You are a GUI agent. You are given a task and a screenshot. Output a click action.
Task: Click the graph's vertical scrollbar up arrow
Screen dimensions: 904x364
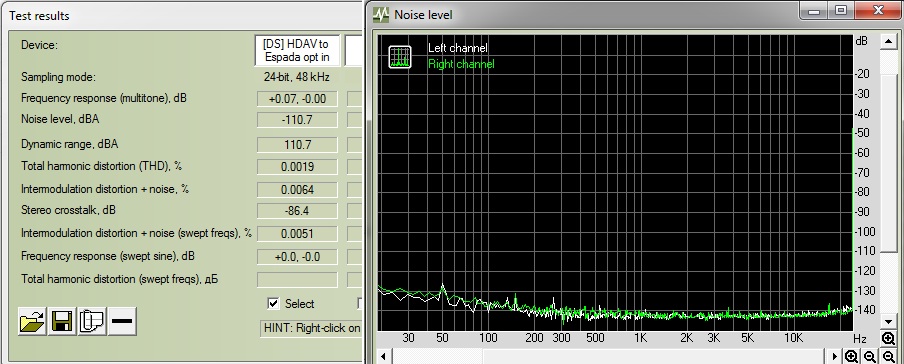click(x=888, y=42)
